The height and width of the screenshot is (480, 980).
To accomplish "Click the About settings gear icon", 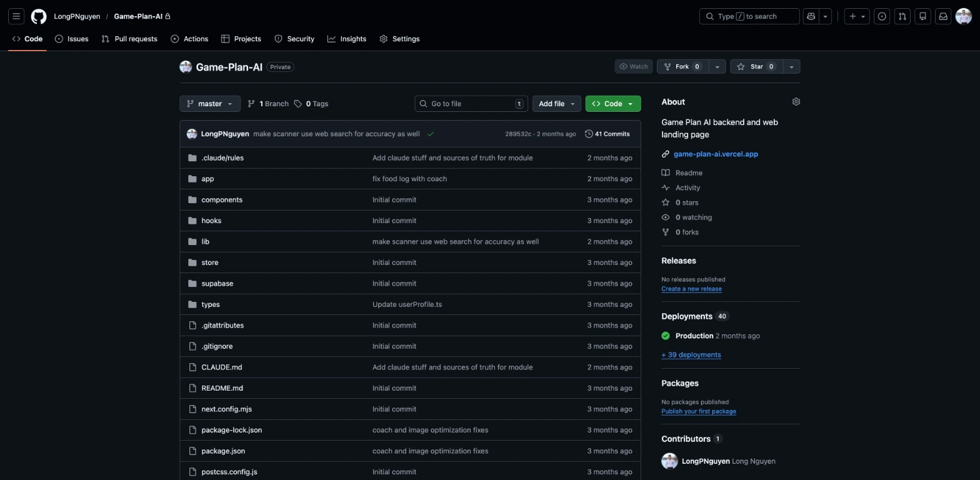I will coord(796,102).
